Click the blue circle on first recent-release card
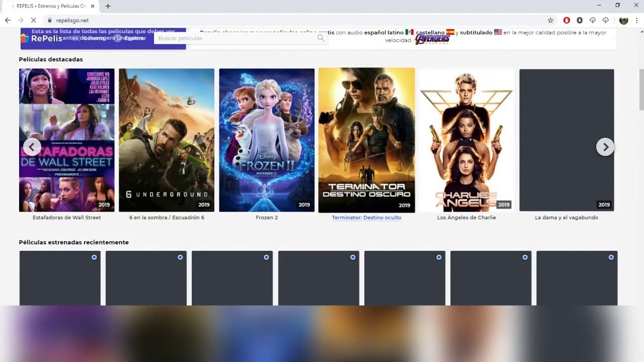 94,257
